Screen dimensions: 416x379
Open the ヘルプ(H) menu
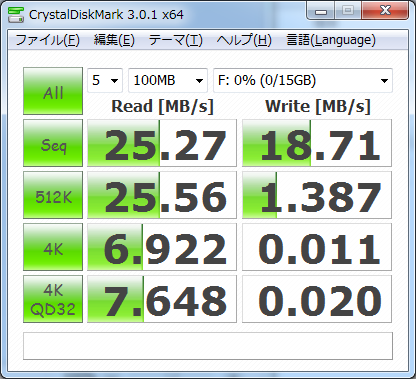point(244,40)
